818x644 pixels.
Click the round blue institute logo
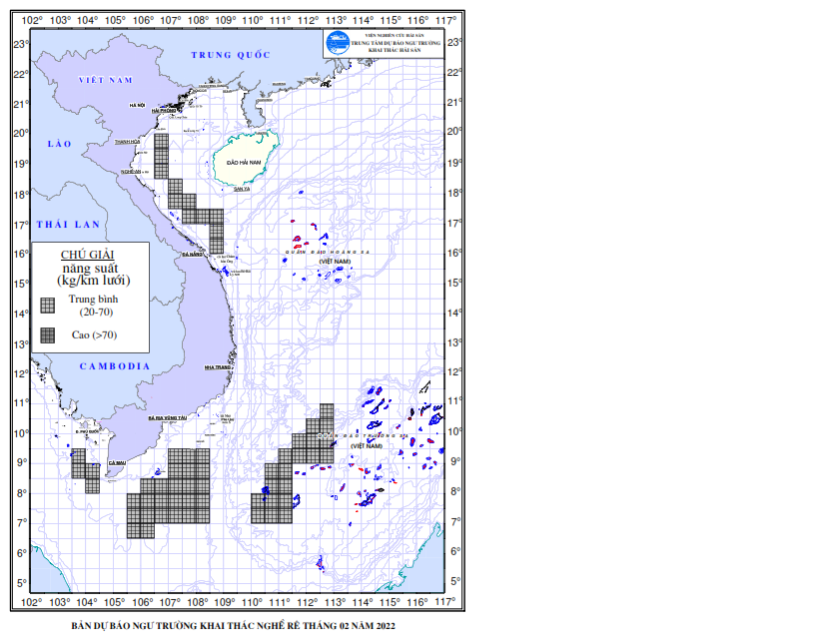click(337, 43)
